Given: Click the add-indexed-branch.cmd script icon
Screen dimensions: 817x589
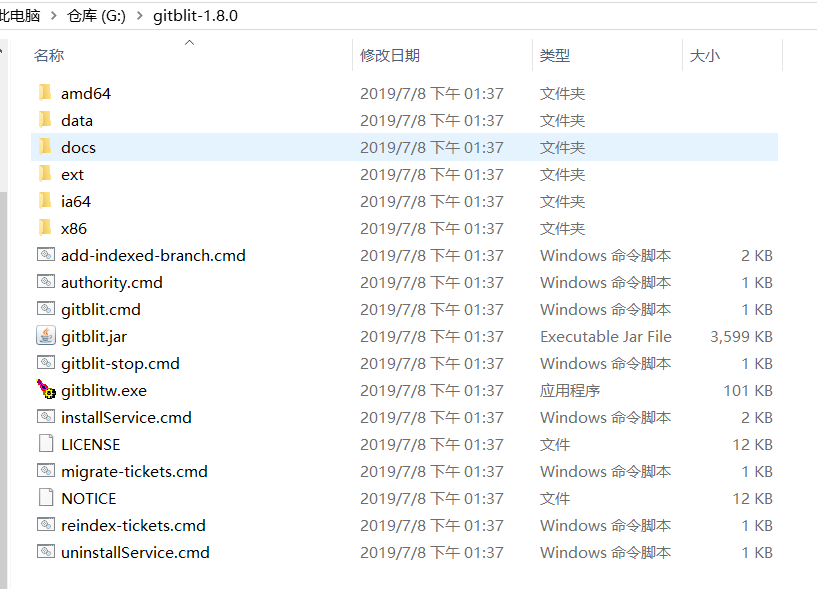Looking at the screenshot, I should click(x=46, y=255).
